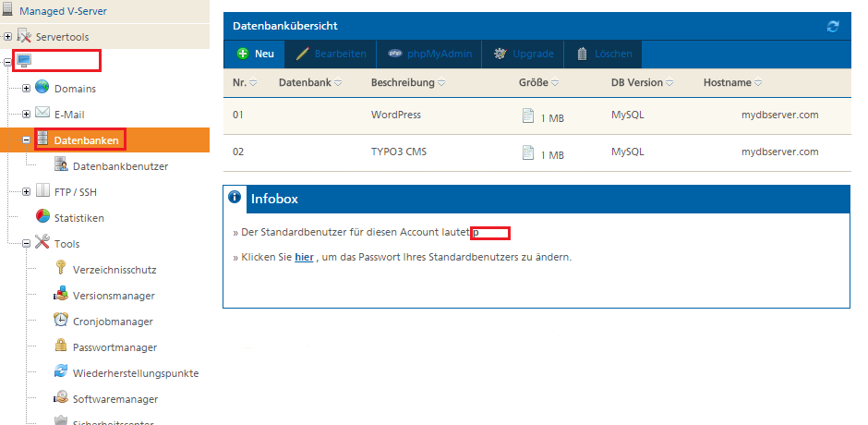
Task: Click the E-Mail envelope icon
Action: point(42,113)
